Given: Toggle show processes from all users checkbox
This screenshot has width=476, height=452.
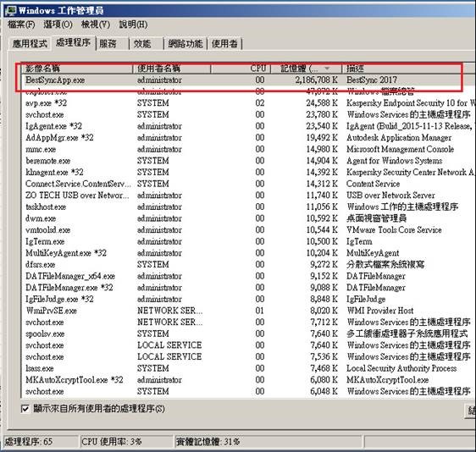Looking at the screenshot, I should [x=25, y=409].
